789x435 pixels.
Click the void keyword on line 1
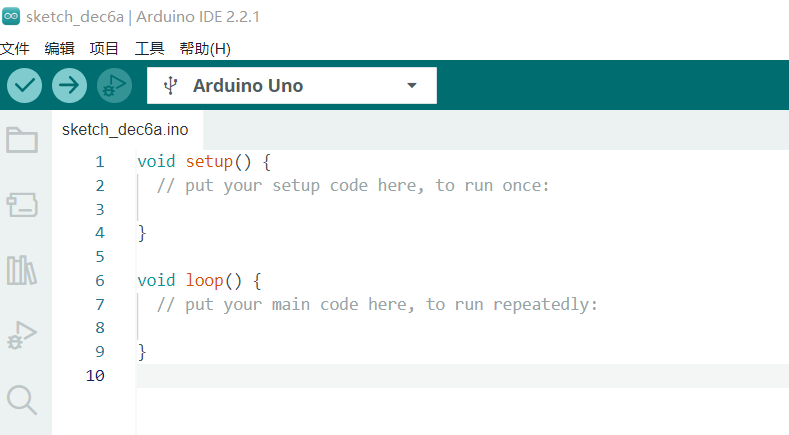click(156, 162)
